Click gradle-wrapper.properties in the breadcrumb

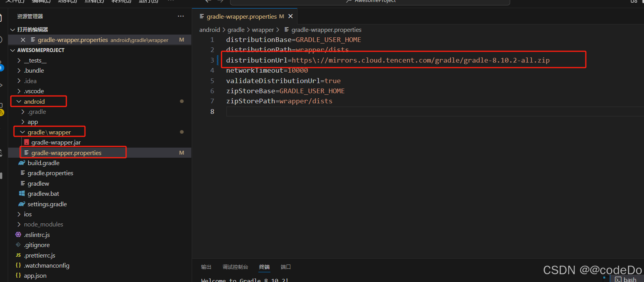[x=326, y=30]
